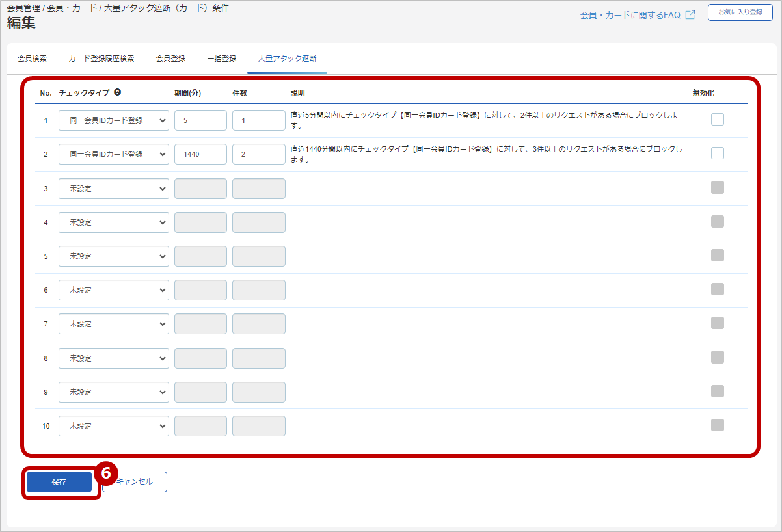Open チェックタイプ dropdown in row 2
The height and width of the screenshot is (532, 782).
pos(114,154)
